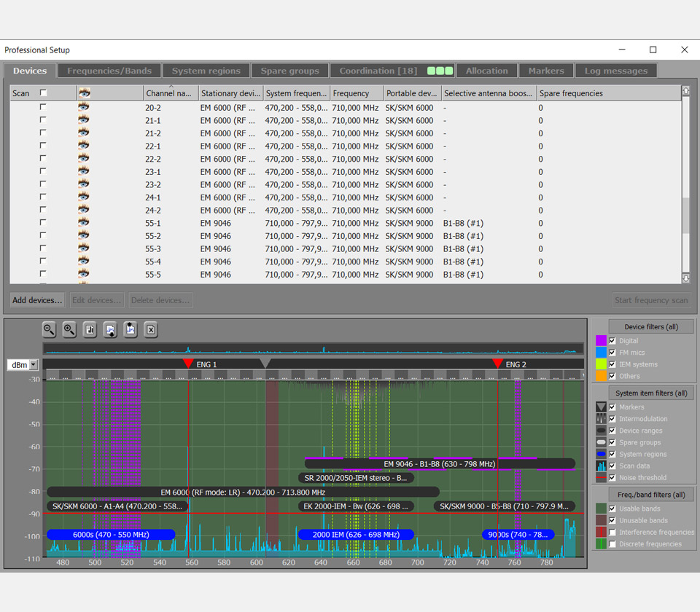
Task: Sort by the Channel name column header
Action: [x=171, y=93]
